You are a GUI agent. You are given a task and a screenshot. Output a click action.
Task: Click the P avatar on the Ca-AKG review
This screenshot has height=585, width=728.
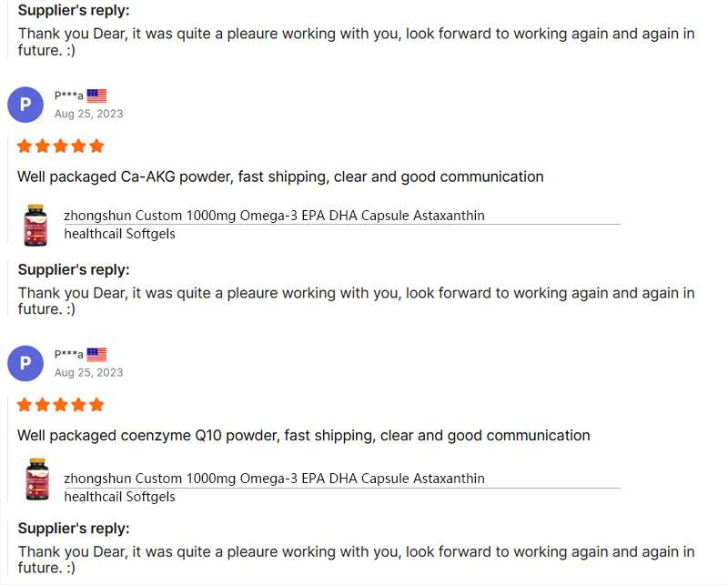pos(25,105)
